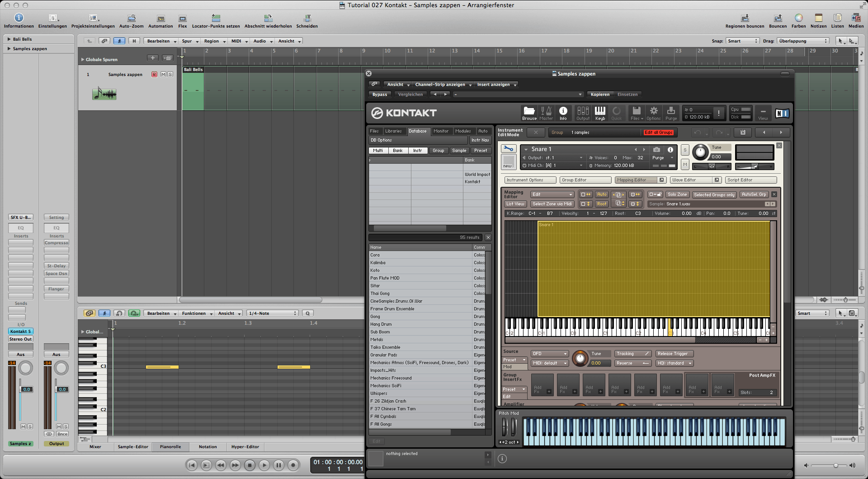This screenshot has width=868, height=479.
Task: Adjust the Kontakt instrument Tune knob
Action: coord(700,152)
